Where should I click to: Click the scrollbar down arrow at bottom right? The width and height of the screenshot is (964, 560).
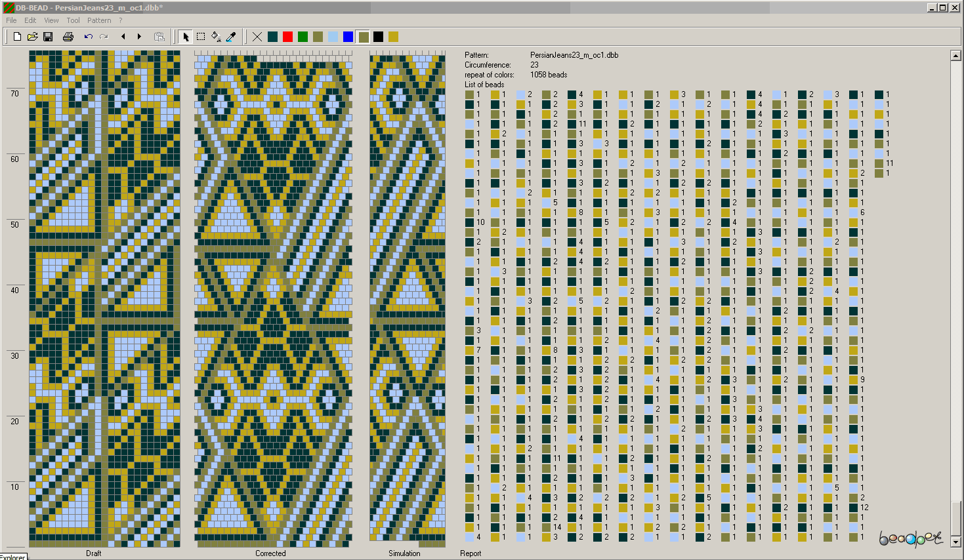(955, 542)
